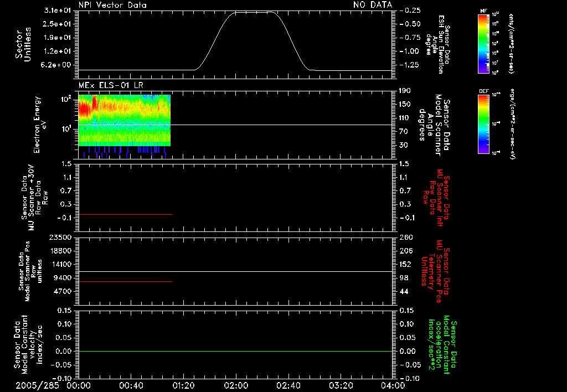Image resolution: width=567 pixels, height=392 pixels.
Task: Click the 'Model Scanner Pos Raw' axis title
Action: point(30,271)
